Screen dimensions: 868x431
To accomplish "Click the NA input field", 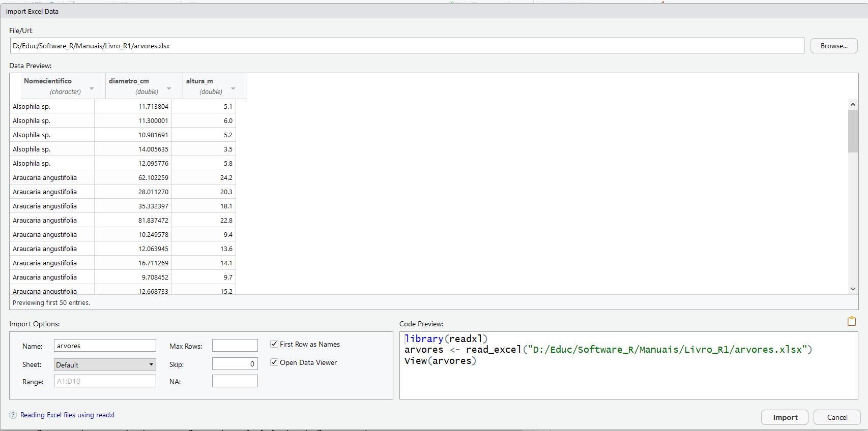I will [235, 381].
